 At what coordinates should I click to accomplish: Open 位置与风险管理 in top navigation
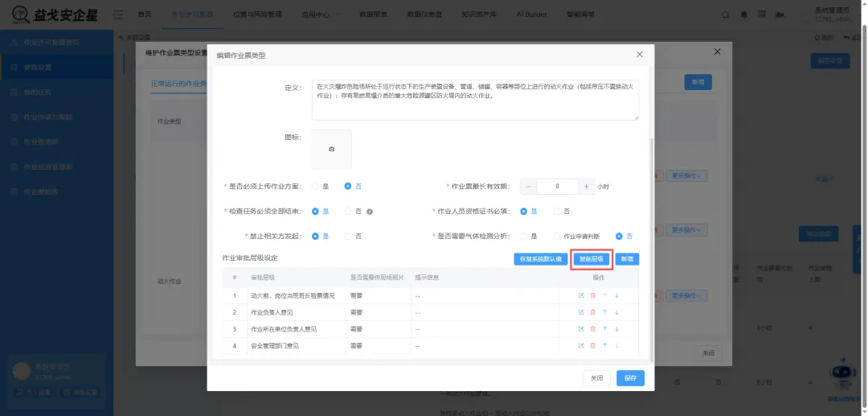pos(257,15)
